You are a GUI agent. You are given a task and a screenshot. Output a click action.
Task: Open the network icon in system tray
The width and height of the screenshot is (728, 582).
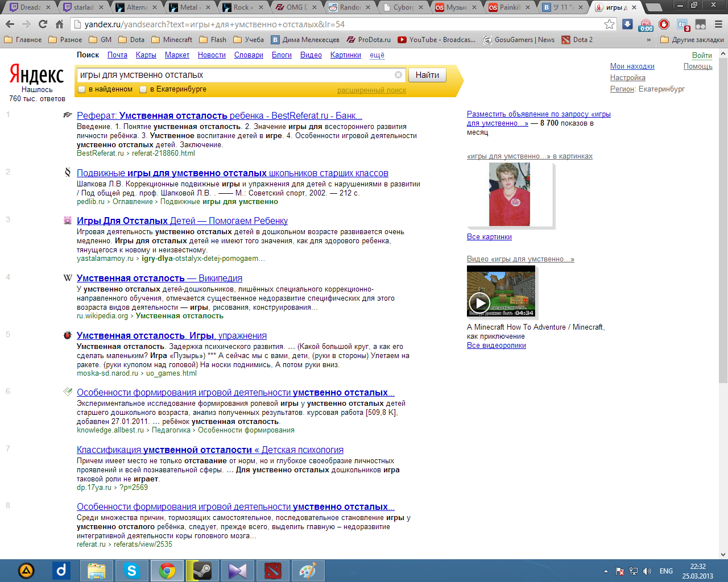click(x=633, y=571)
